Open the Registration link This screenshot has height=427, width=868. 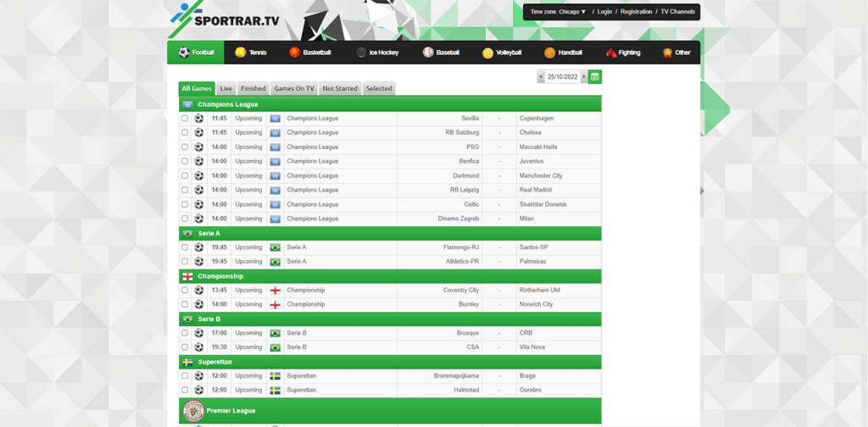636,12
